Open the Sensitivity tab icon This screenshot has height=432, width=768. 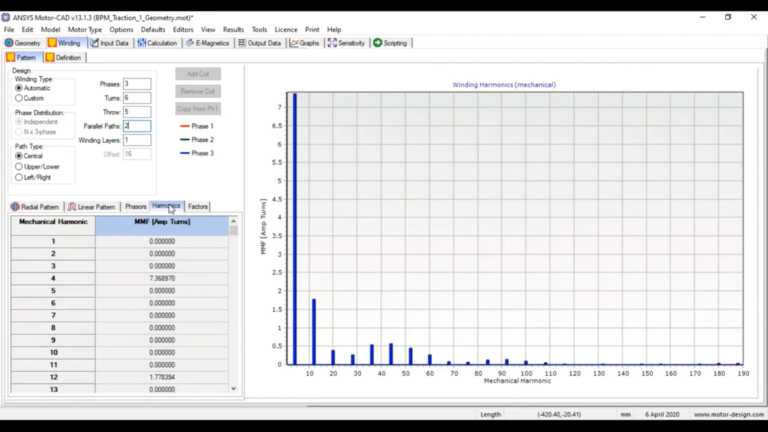pos(332,43)
